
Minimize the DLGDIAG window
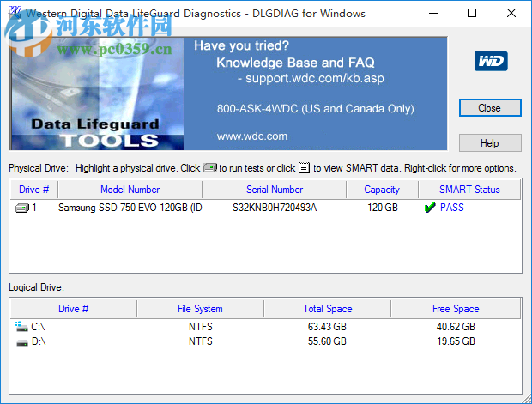click(433, 13)
